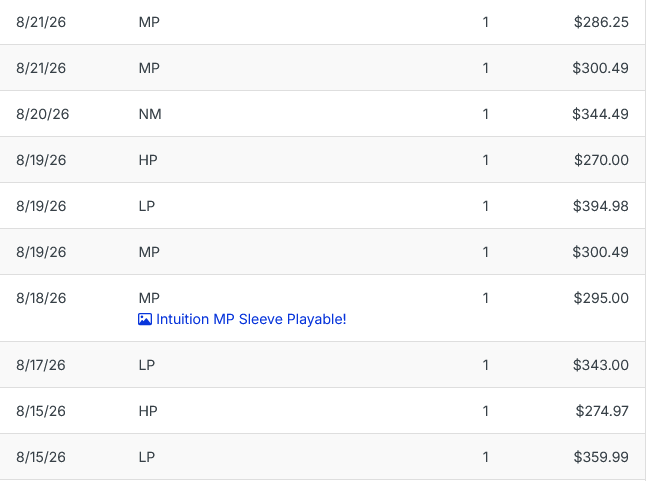Image resolution: width=649 pixels, height=481 pixels.
Task: Click the NM condition label
Action: tap(150, 114)
